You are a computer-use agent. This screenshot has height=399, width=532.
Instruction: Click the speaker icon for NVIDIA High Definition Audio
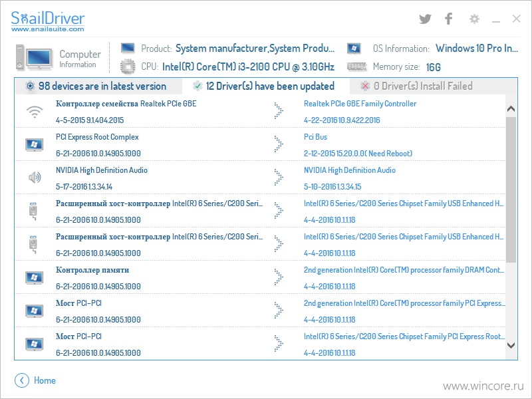point(35,177)
